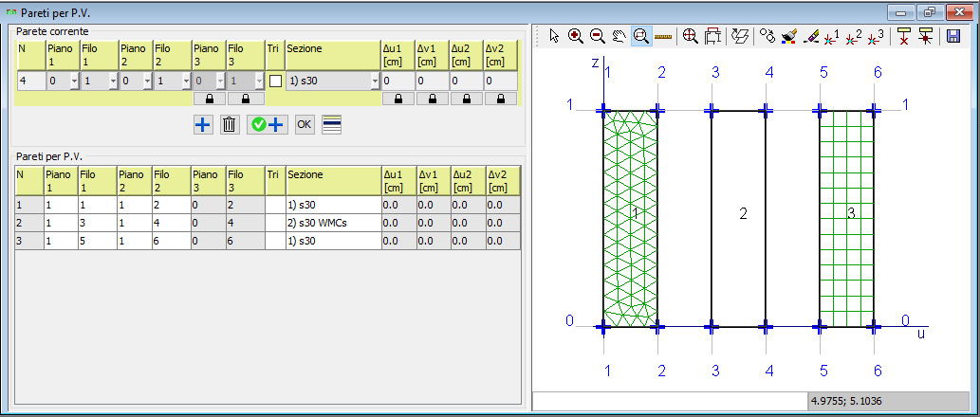
Task: Open the striped list lines icon
Action: [331, 125]
